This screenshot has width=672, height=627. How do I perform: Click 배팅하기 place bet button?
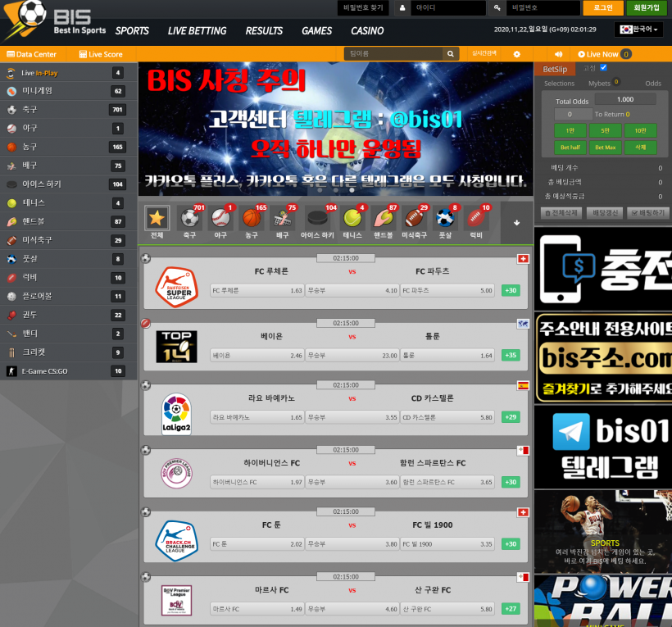(648, 213)
